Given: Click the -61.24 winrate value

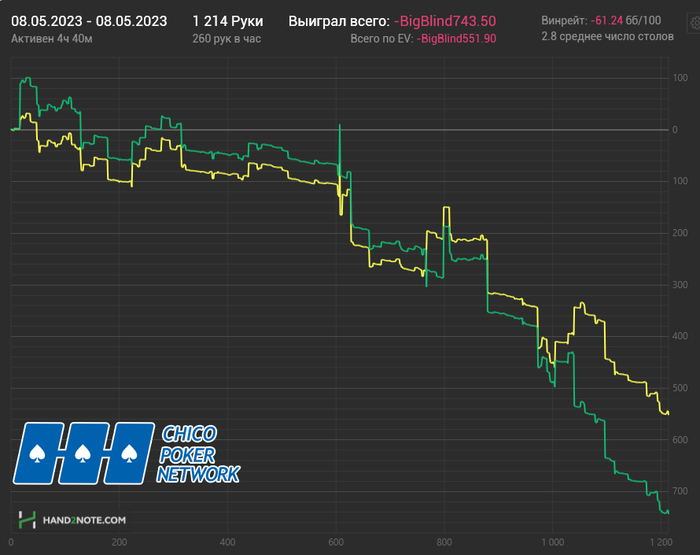Looking at the screenshot, I should coord(606,21).
